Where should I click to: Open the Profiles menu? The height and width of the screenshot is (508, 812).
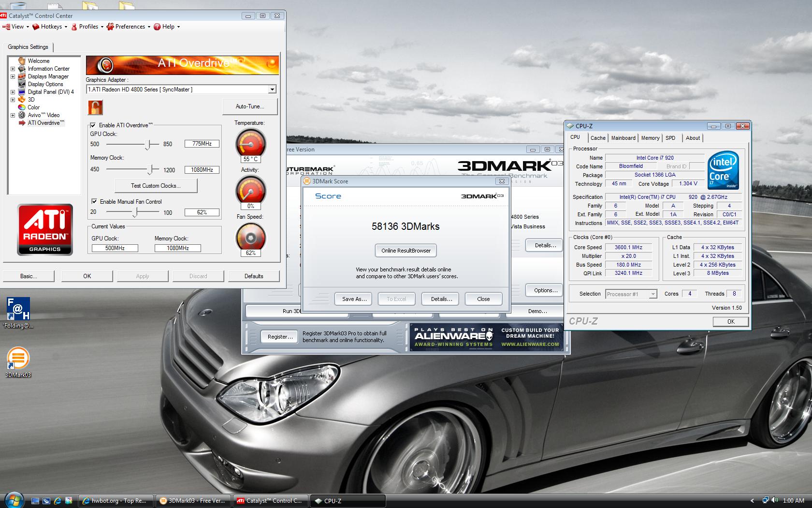[87, 27]
